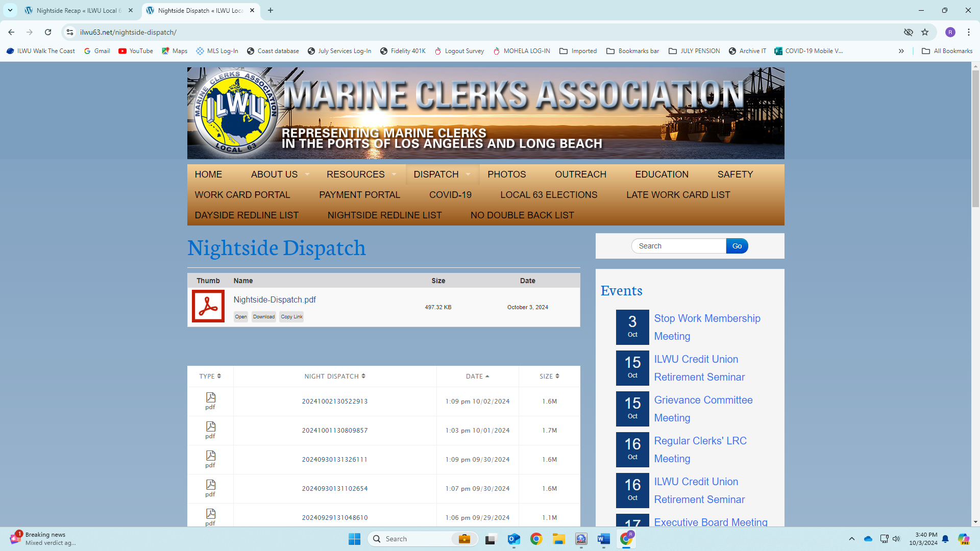The width and height of the screenshot is (980, 551).
Task: Expand the hidden bookmarks overflow chevron
Action: click(901, 51)
